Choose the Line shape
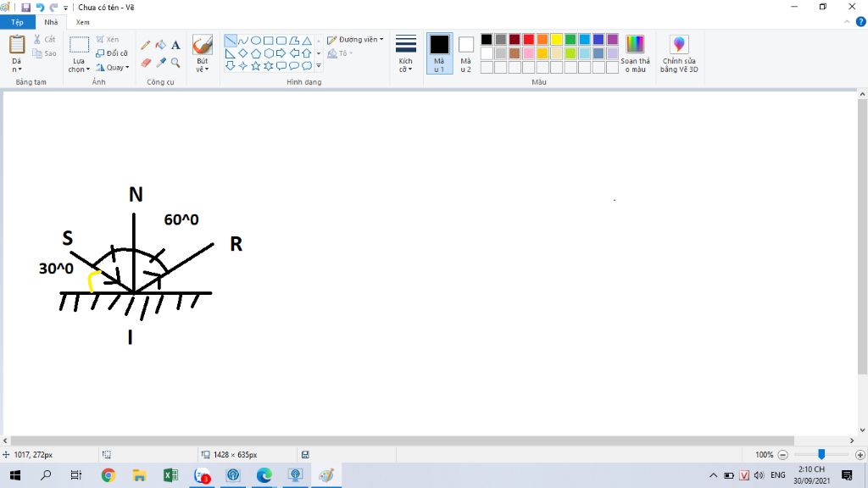868x488 pixels. click(x=231, y=41)
